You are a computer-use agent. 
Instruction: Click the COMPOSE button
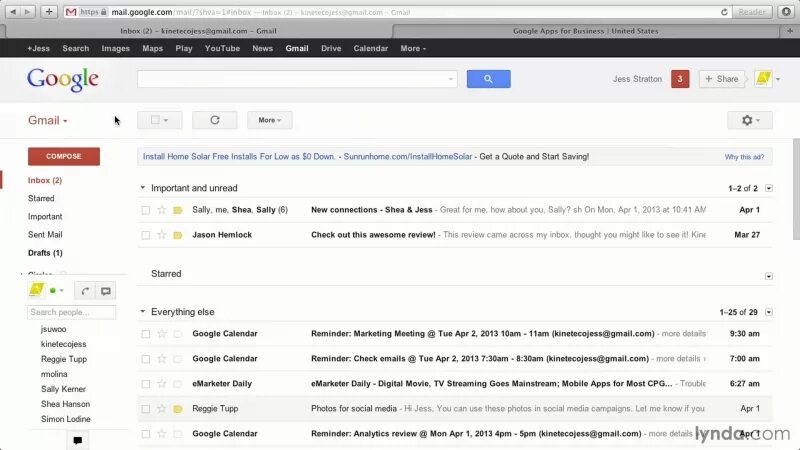click(64, 156)
